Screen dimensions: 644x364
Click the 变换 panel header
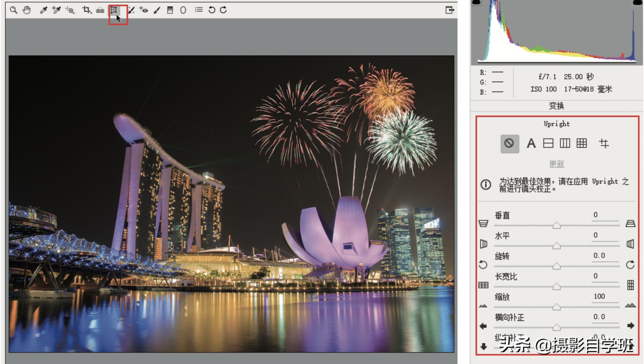(556, 106)
